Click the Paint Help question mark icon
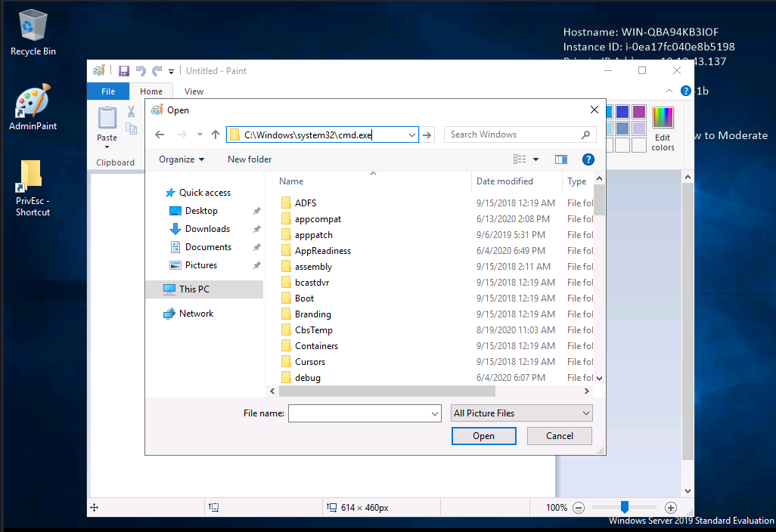 pyautogui.click(x=685, y=91)
